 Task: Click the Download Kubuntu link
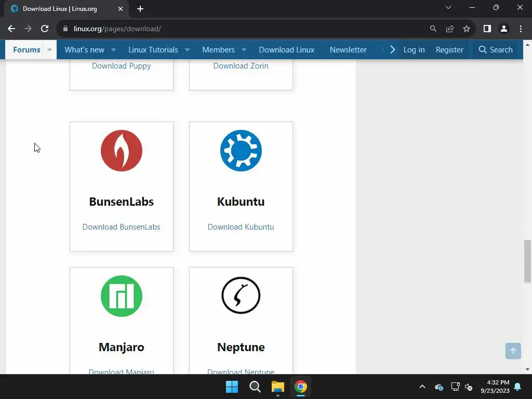click(241, 227)
